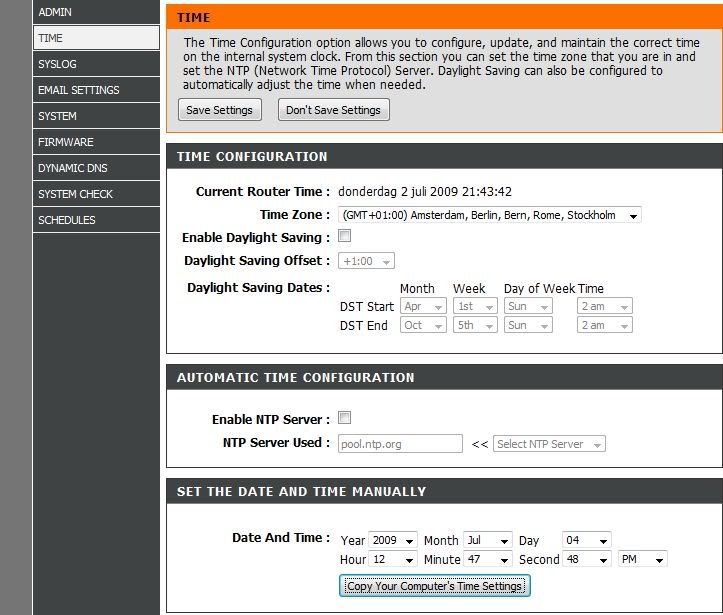
Task: Open the DYNAMIC DNS page
Action: pos(96,168)
